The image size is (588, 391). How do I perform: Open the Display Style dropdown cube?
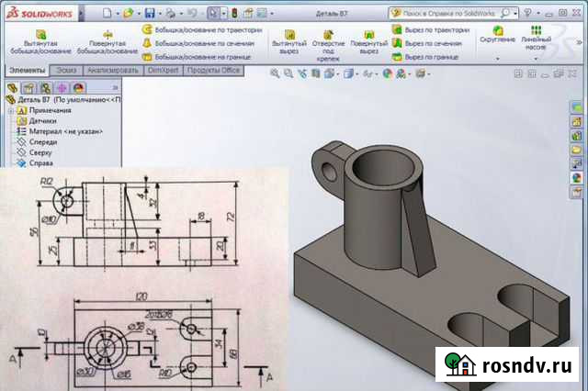348,73
